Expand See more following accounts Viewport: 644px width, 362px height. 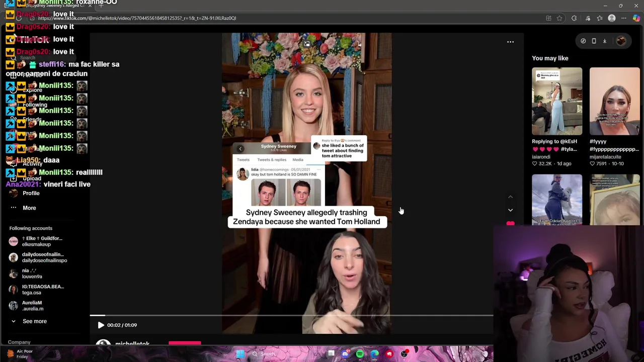point(34,321)
